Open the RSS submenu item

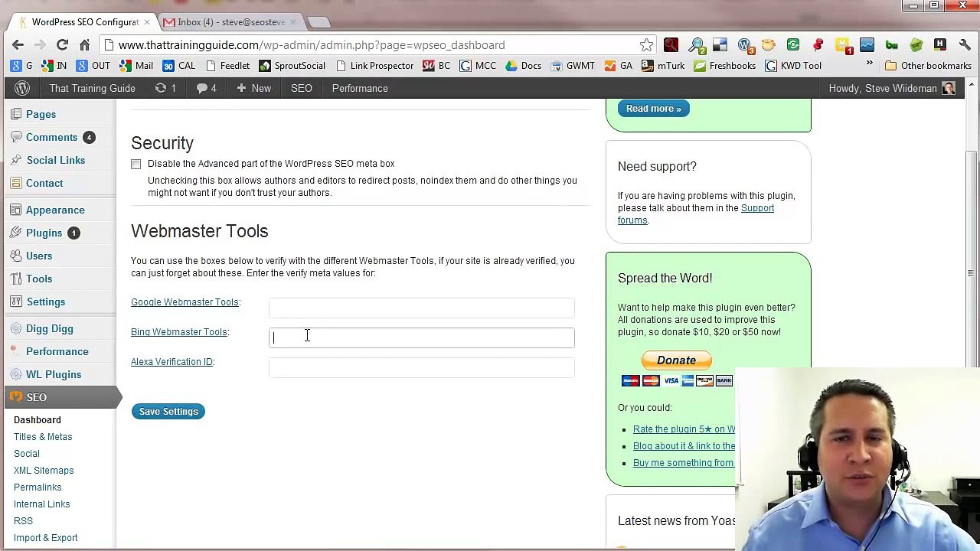coord(23,521)
